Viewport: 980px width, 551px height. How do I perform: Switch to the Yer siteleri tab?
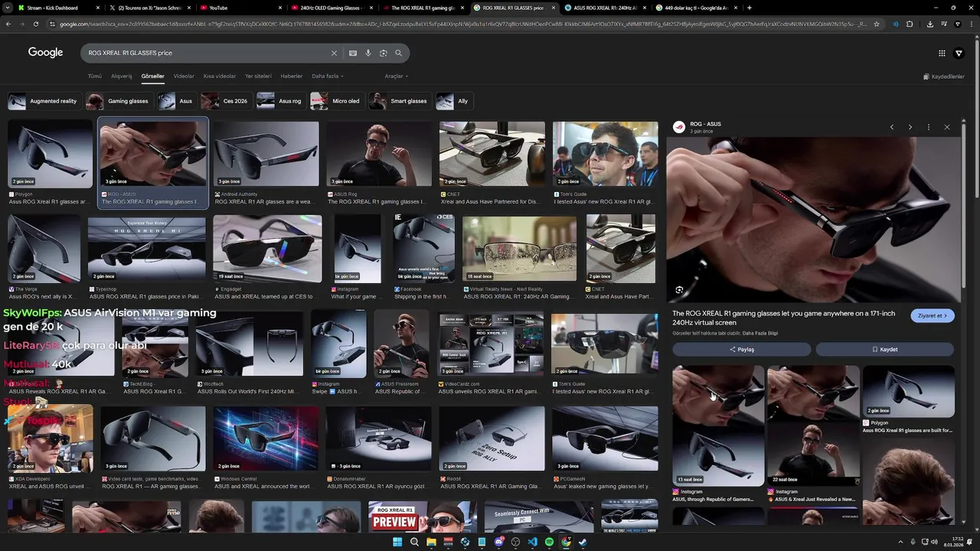[x=258, y=77]
